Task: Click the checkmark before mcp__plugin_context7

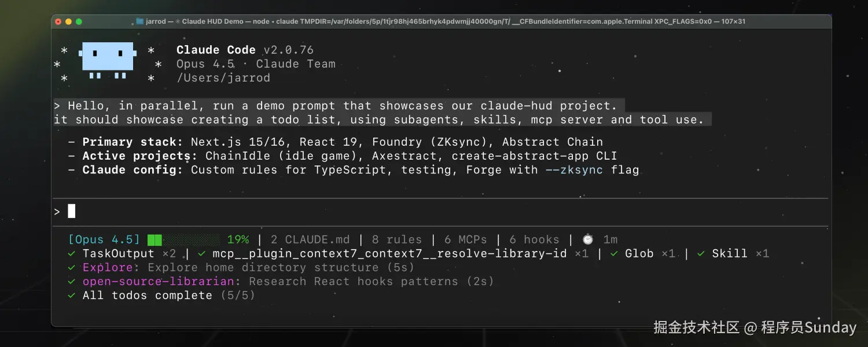Action: tap(201, 253)
